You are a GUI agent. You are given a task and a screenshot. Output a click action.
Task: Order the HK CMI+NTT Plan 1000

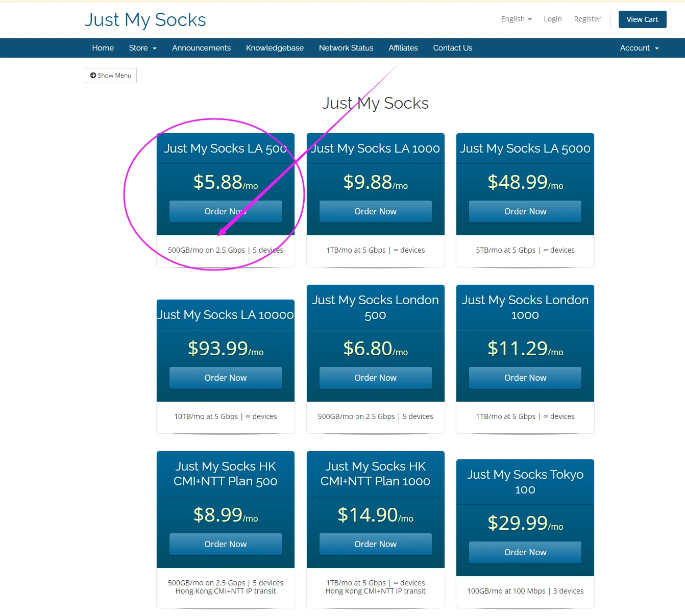click(x=375, y=544)
